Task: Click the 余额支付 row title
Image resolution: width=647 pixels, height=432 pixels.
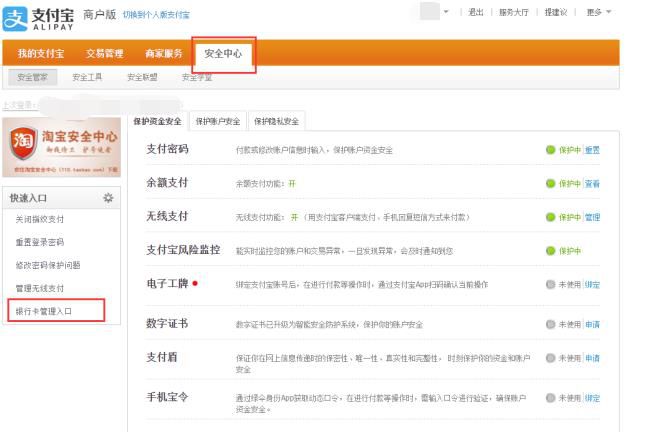Action: pyautogui.click(x=167, y=183)
